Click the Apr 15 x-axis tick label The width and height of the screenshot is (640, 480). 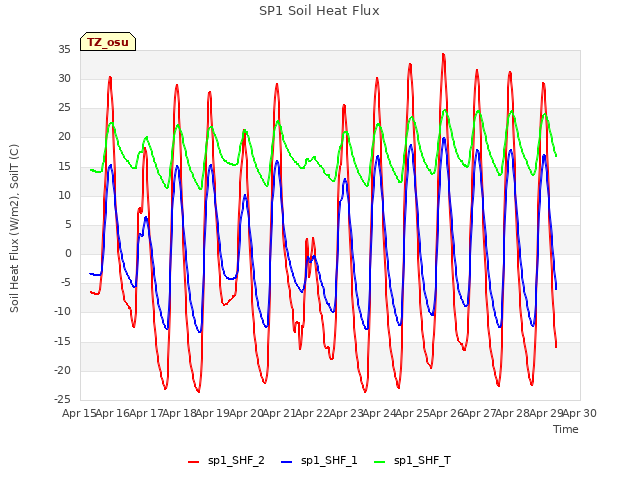click(x=79, y=413)
